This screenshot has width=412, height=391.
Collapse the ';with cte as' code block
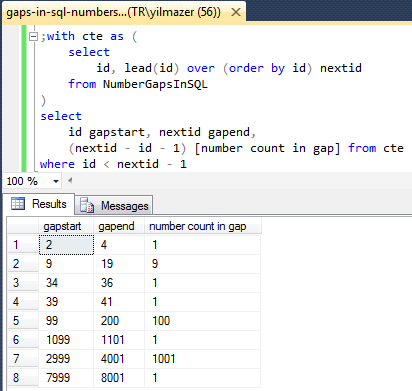33,36
